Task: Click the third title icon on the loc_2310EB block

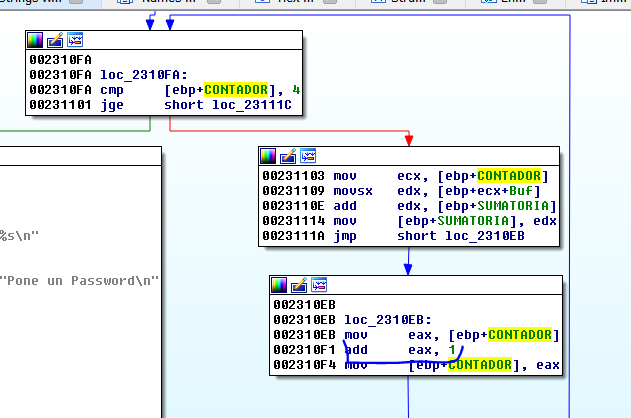Action: pyautogui.click(x=318, y=285)
